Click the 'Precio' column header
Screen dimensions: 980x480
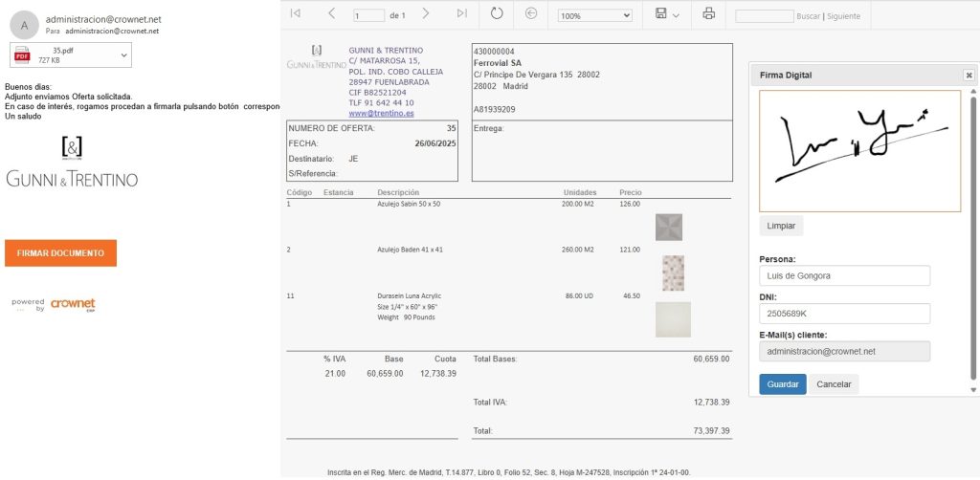coord(631,192)
